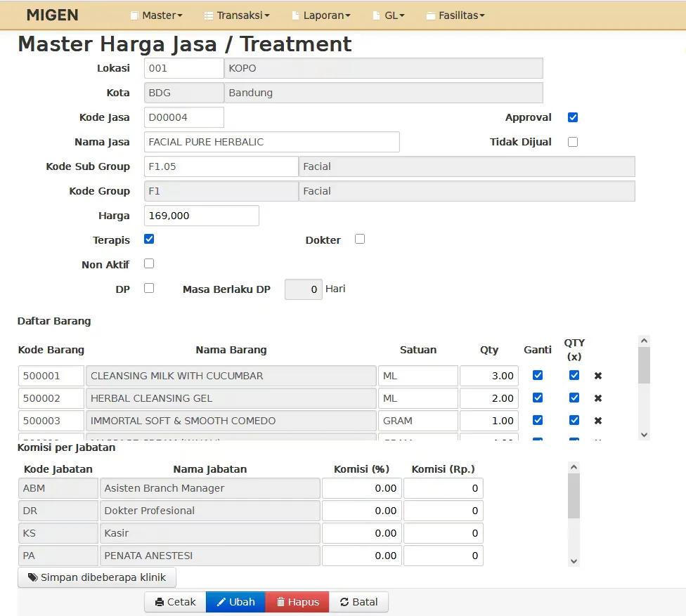
Task: Uncheck the Terapis checkbox
Action: pyautogui.click(x=149, y=239)
